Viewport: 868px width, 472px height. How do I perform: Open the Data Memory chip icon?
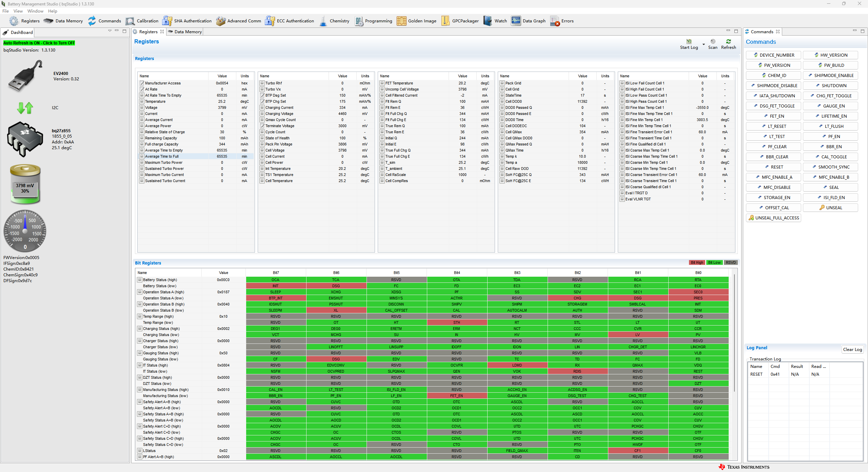[x=48, y=21]
